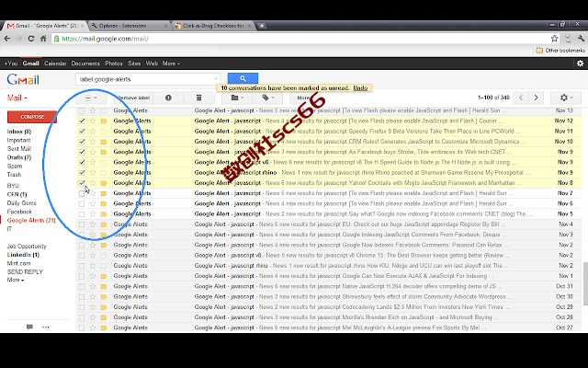Click the delete trash icon
This screenshot has height=368, width=588.
(x=198, y=98)
